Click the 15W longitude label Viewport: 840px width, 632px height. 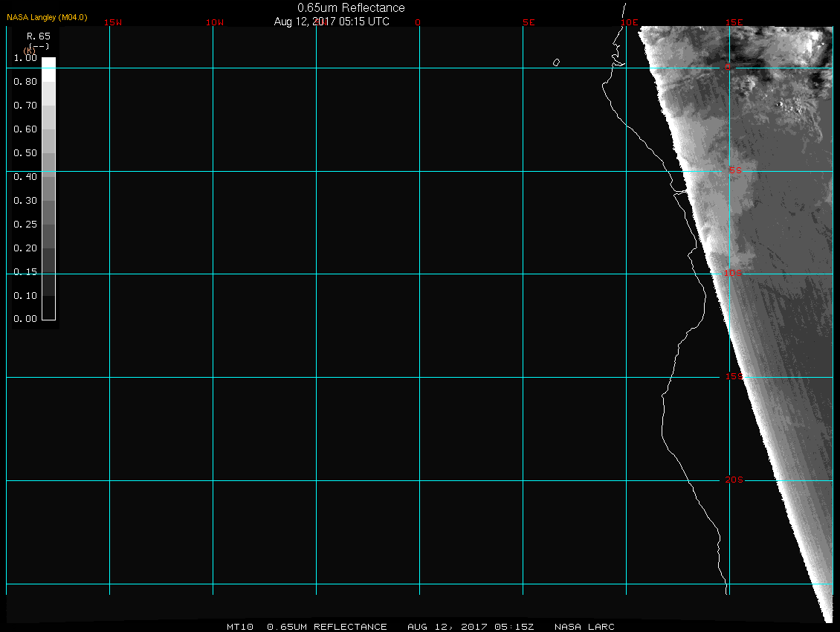click(x=113, y=22)
